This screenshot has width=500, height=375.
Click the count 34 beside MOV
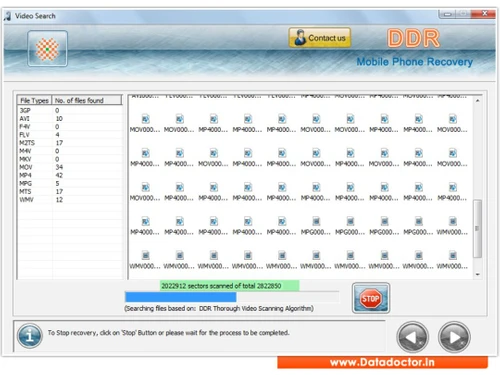[x=59, y=167]
